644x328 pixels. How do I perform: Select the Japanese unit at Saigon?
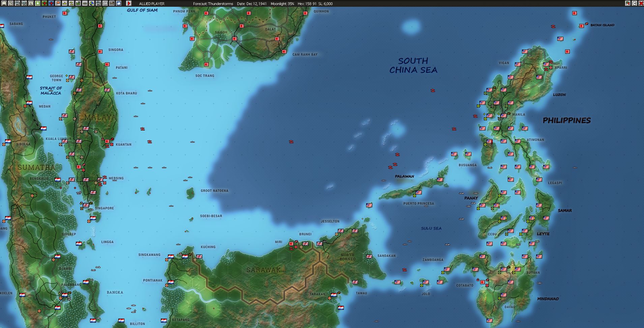pyautogui.click(x=234, y=39)
